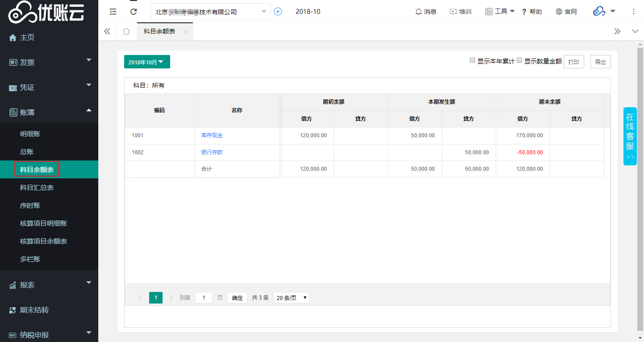Viewport: 644px width, 342px height.
Task: Open 序时账 in the sidebar
Action: [x=49, y=206]
